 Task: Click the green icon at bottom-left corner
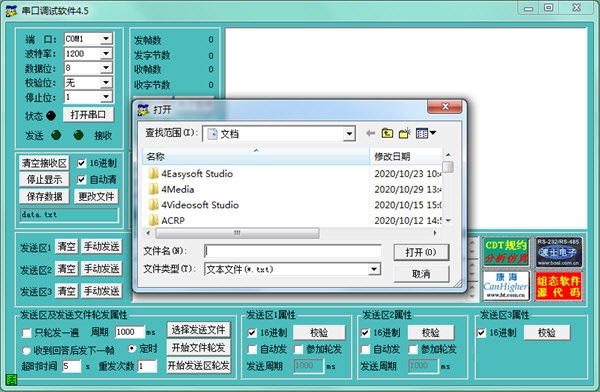[x=11, y=380]
